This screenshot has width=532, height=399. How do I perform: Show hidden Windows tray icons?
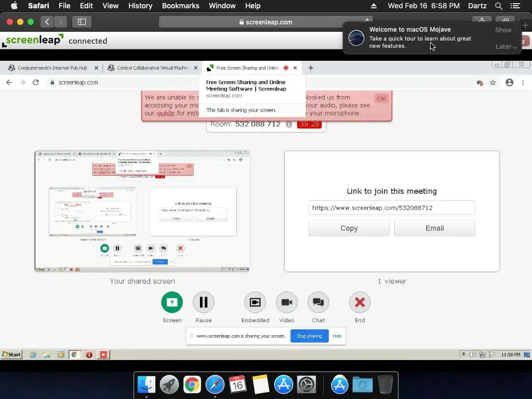[x=463, y=354]
